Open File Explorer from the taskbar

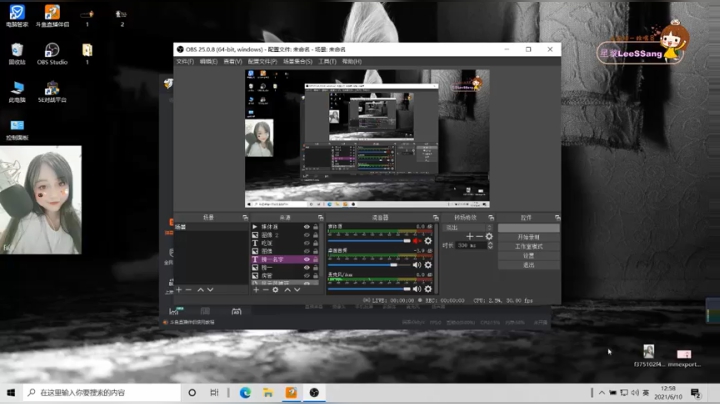coord(268,393)
